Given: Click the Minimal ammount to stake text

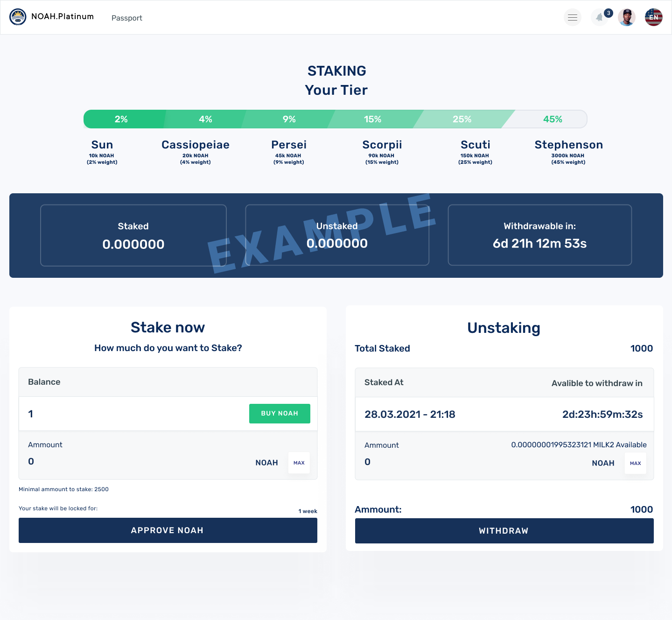Looking at the screenshot, I should (x=63, y=489).
